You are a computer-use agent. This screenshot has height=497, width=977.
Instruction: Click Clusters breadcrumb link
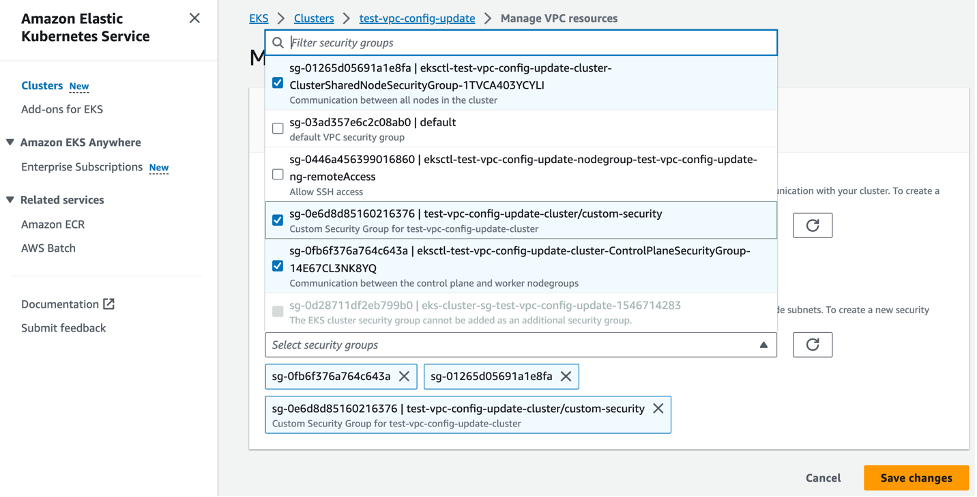(x=314, y=18)
